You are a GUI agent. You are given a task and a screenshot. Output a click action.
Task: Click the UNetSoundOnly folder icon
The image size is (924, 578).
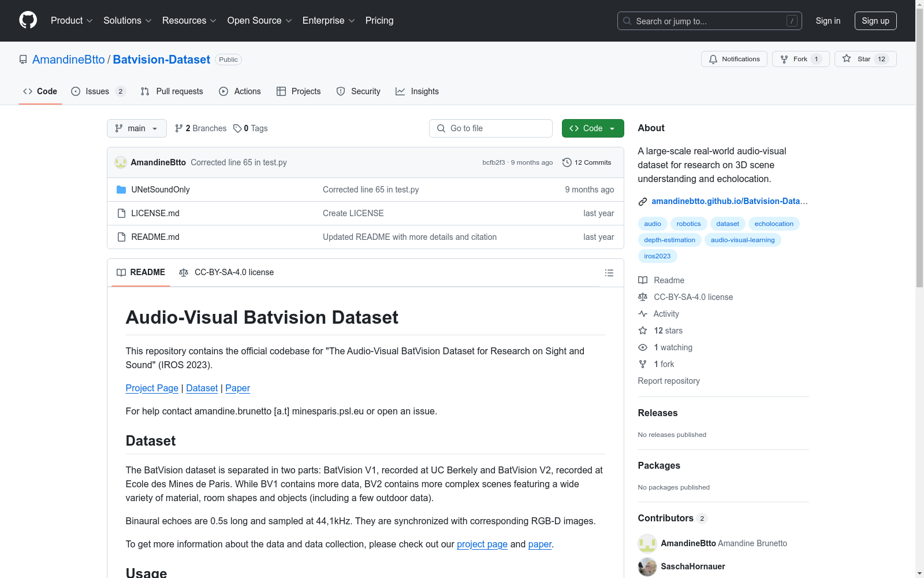tap(121, 190)
